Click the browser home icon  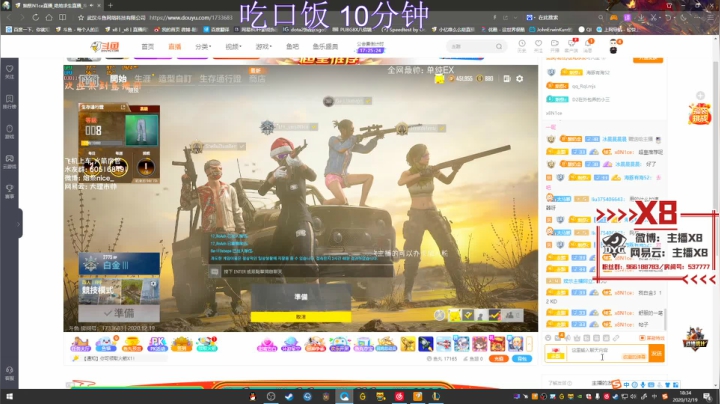49,17
